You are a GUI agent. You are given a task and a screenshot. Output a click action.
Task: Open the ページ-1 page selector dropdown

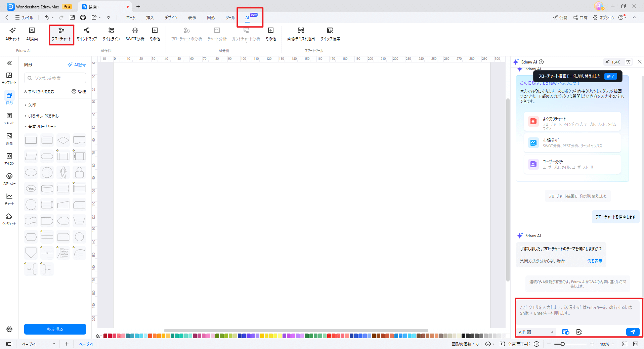[38, 344]
